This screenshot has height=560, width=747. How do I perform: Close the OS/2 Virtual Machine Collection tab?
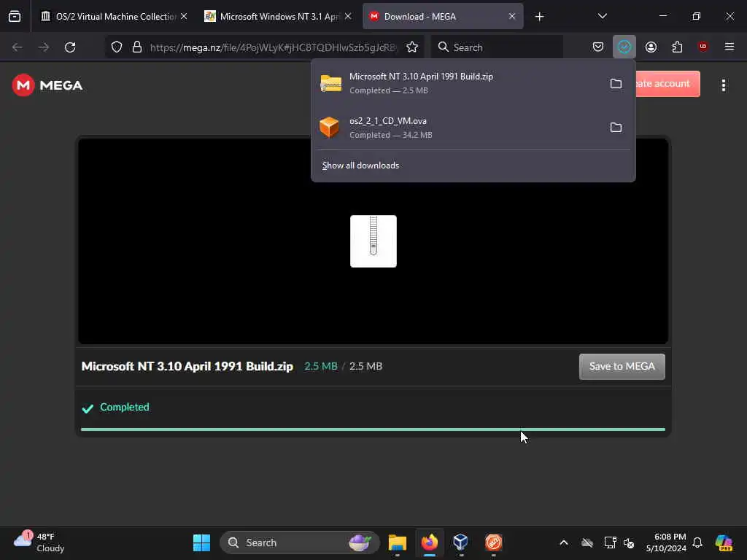pyautogui.click(x=184, y=16)
